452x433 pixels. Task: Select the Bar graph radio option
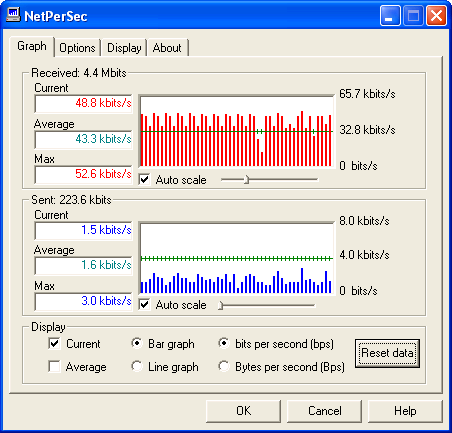[x=137, y=343]
